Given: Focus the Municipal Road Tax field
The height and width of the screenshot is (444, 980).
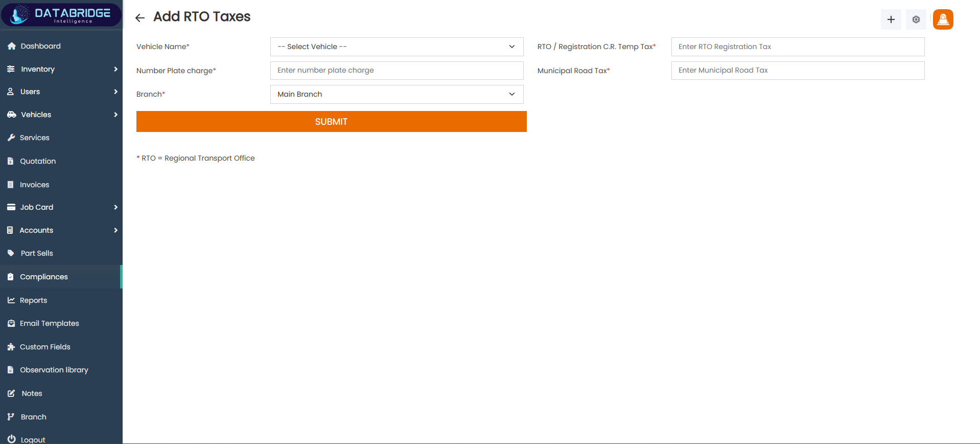Looking at the screenshot, I should coord(798,71).
